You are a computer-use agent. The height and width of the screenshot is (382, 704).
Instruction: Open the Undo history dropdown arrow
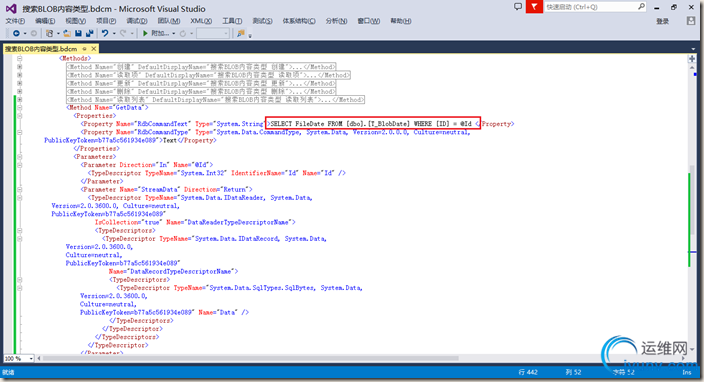tap(114, 33)
